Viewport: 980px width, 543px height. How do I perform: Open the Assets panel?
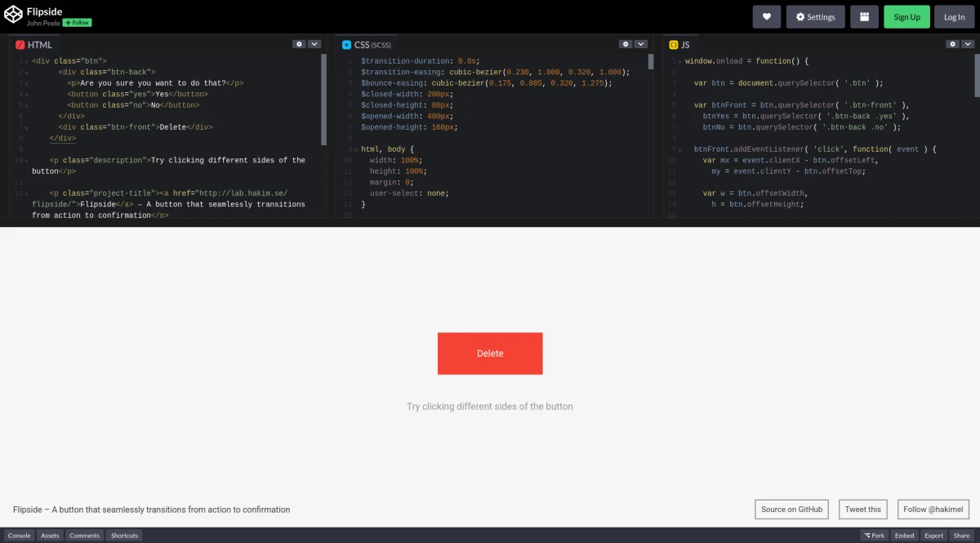(50, 536)
